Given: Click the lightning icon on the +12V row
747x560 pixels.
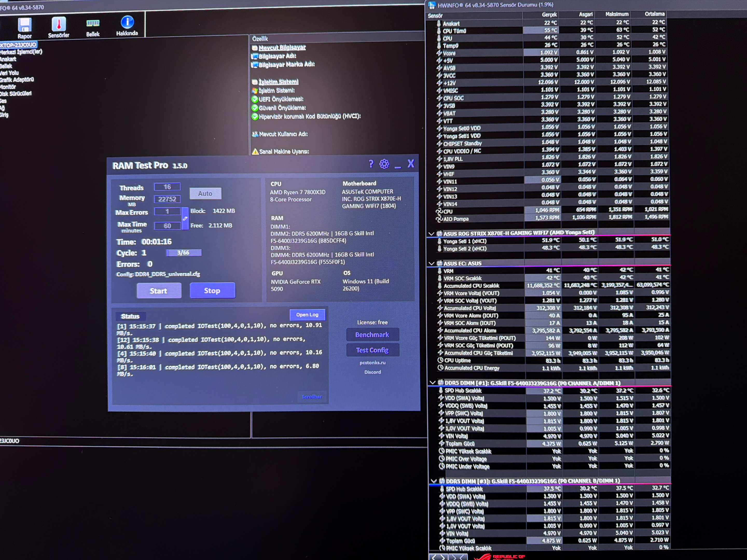Looking at the screenshot, I should point(439,83).
